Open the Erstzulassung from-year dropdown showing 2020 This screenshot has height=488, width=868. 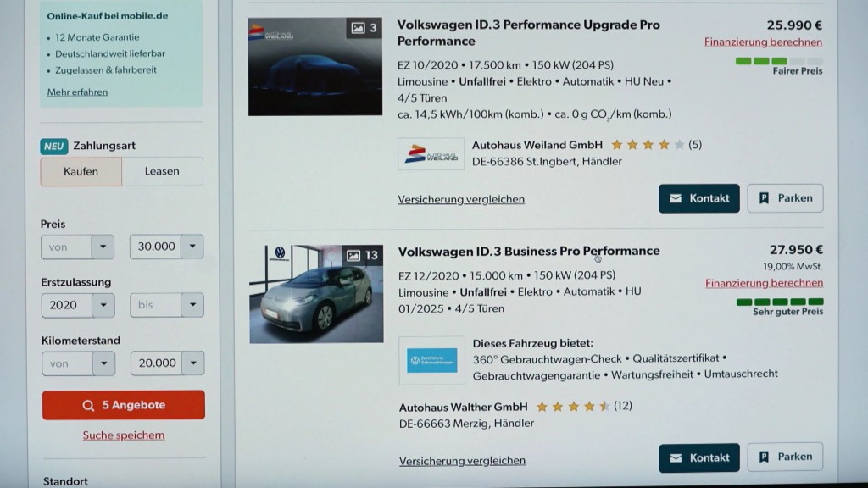pos(78,305)
